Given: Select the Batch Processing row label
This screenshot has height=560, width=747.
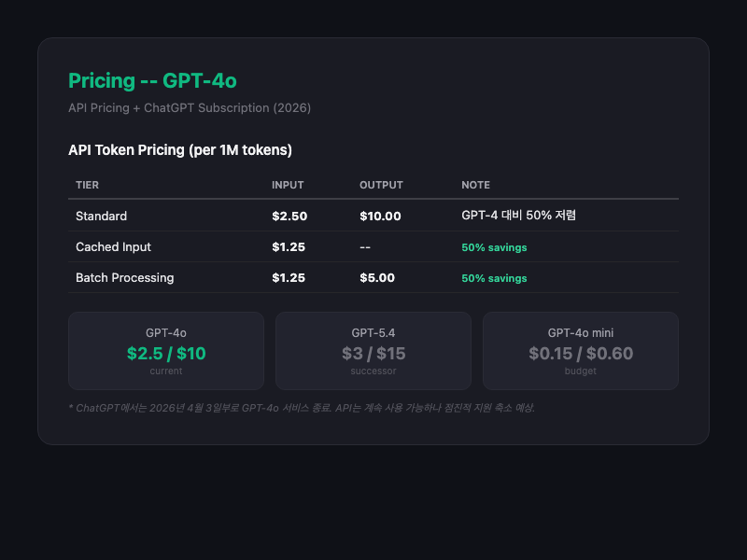Looking at the screenshot, I should [x=124, y=277].
